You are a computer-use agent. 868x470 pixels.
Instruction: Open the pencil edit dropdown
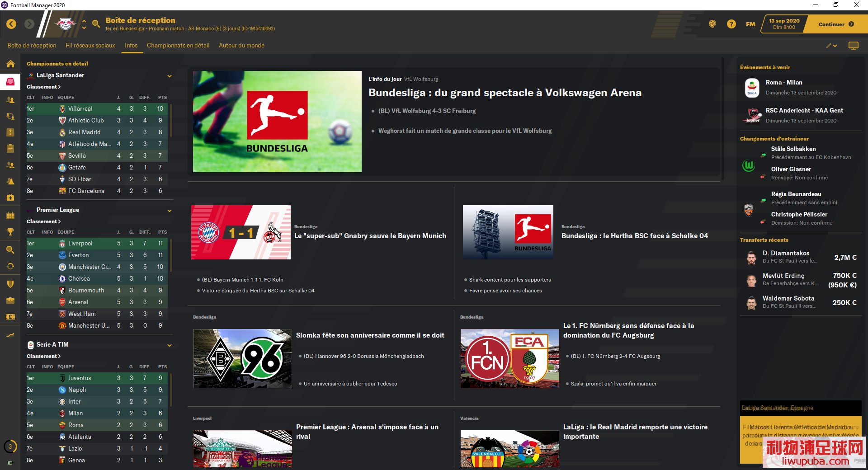coord(832,46)
